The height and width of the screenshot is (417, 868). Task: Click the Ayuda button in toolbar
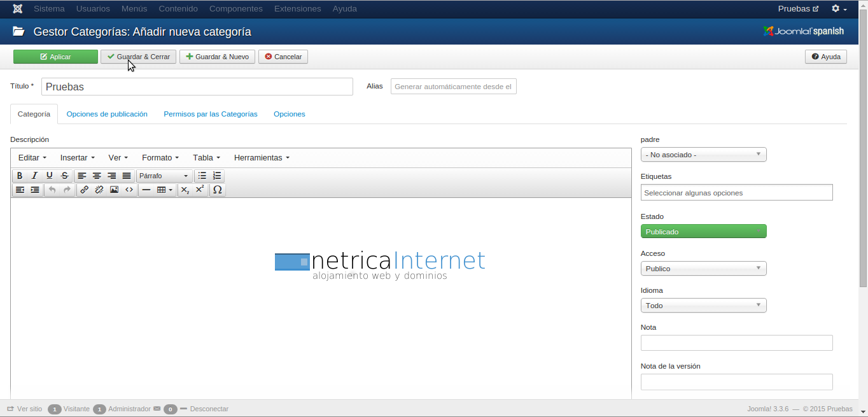(826, 57)
